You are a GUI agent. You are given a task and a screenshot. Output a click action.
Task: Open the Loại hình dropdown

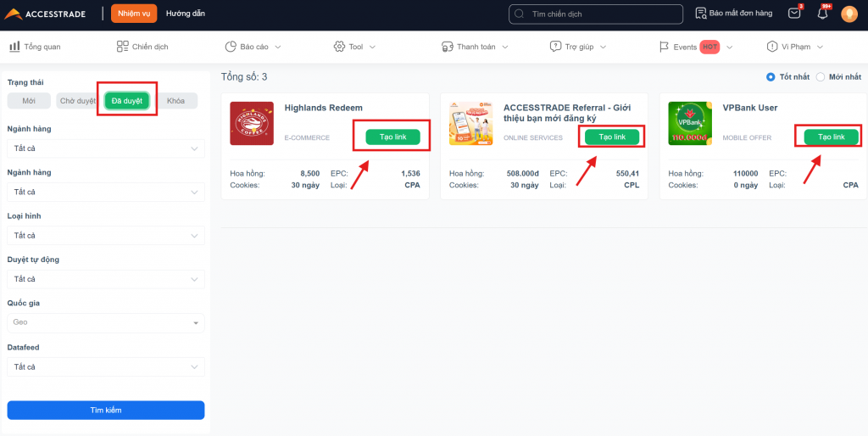tap(106, 236)
